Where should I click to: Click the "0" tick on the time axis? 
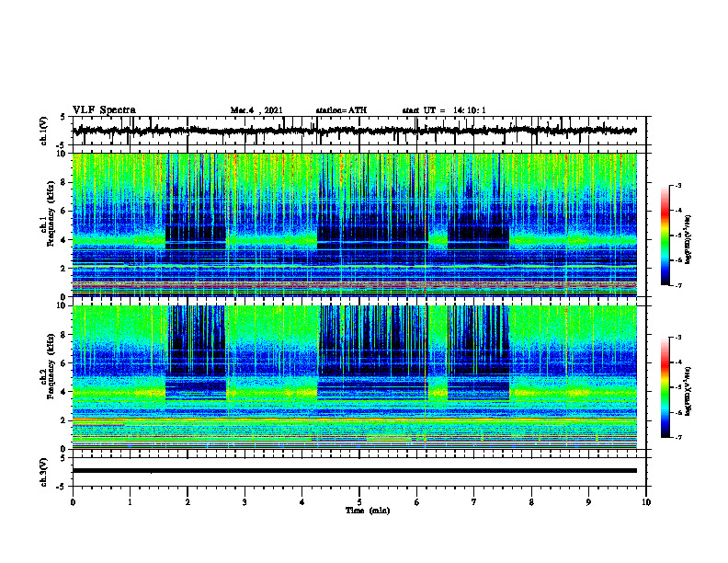coord(73,502)
